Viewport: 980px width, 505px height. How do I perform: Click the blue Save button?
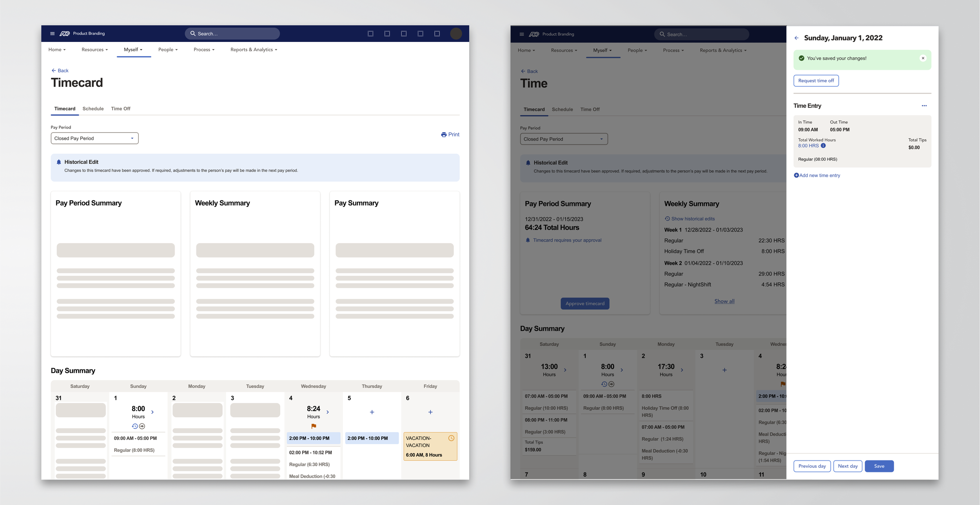point(879,466)
